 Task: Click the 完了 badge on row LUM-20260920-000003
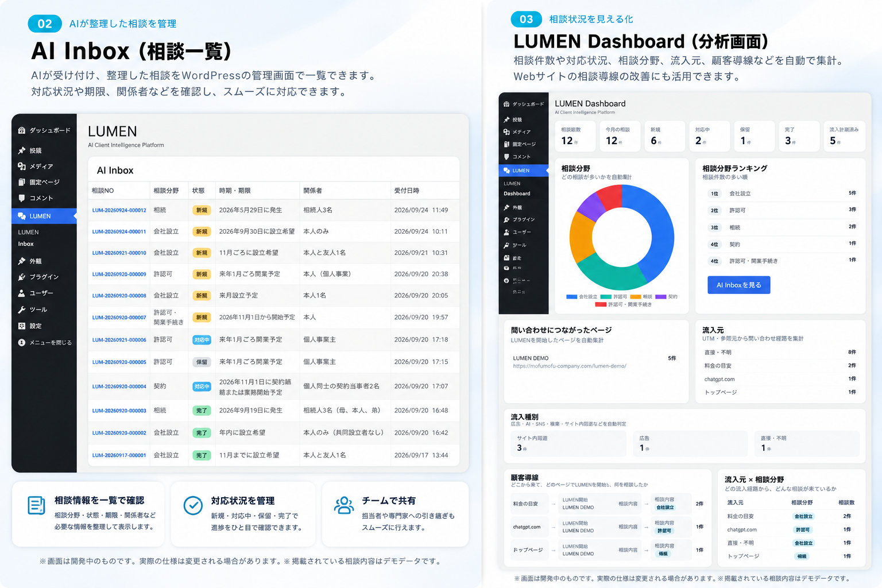[202, 411]
